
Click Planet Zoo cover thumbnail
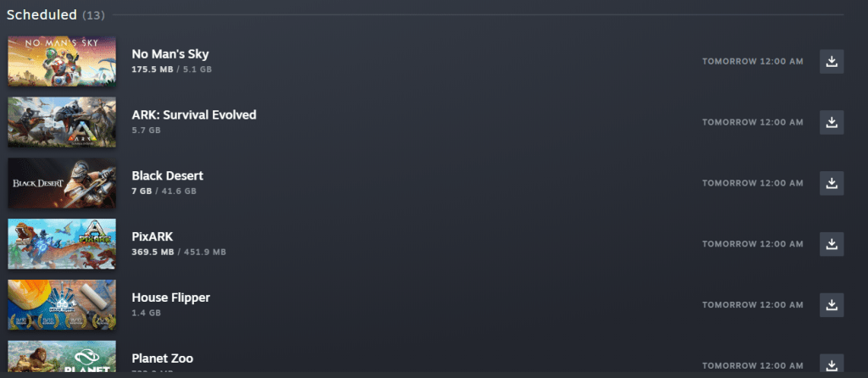point(62,359)
